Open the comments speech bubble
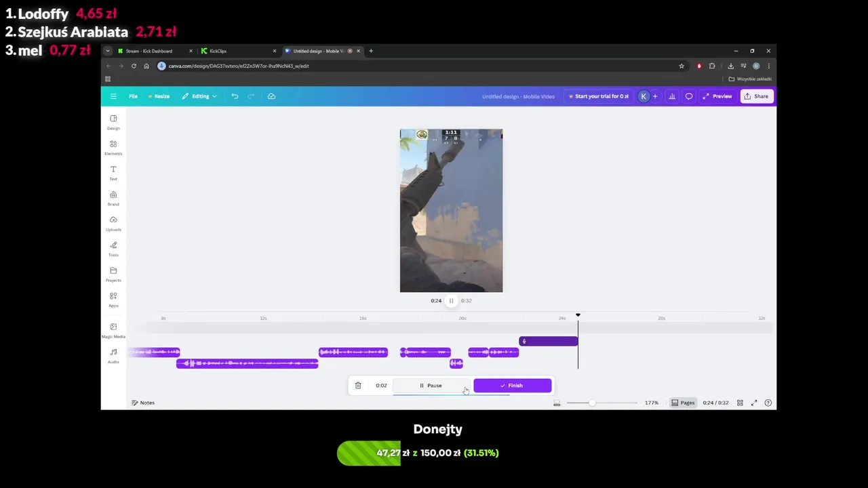 click(x=689, y=96)
